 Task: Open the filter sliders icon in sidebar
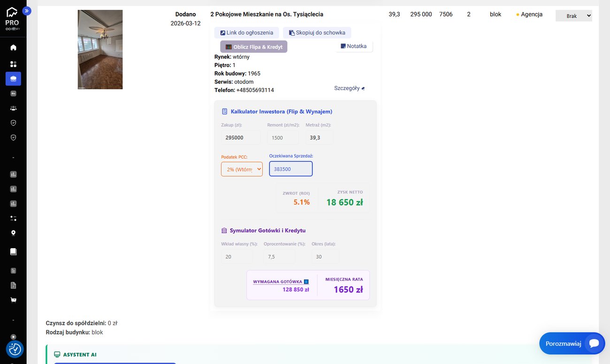13,218
